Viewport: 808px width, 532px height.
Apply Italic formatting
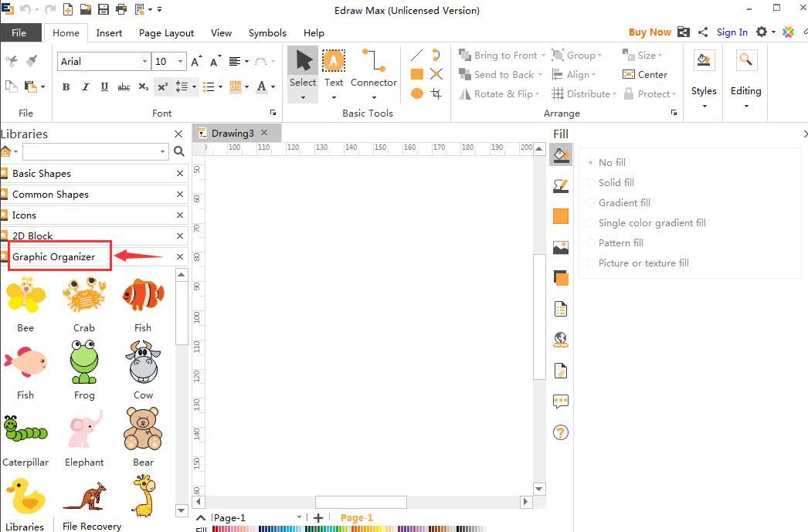click(85, 86)
